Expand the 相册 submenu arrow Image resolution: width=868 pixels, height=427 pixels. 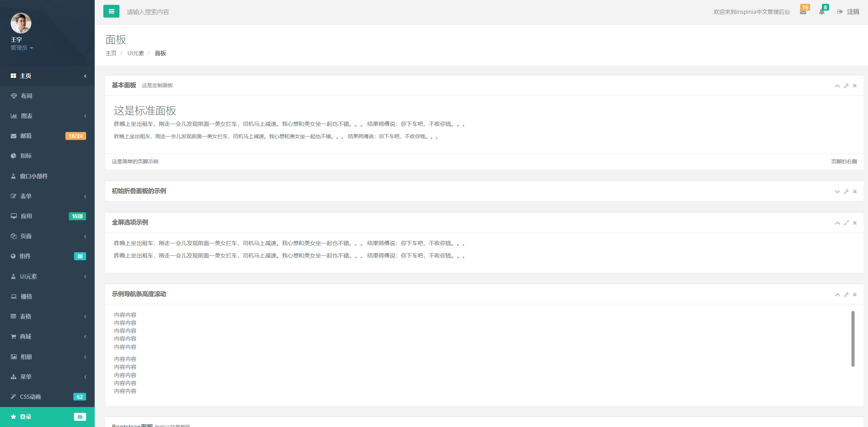point(85,357)
